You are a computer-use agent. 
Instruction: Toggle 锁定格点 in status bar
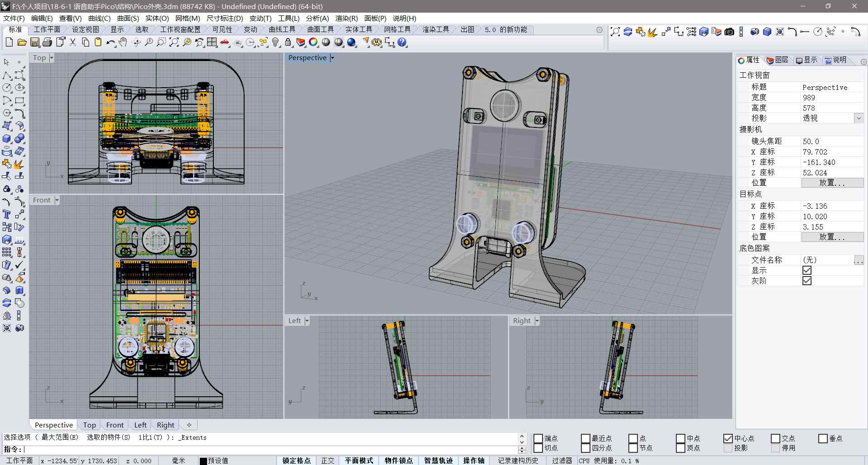tap(296, 460)
